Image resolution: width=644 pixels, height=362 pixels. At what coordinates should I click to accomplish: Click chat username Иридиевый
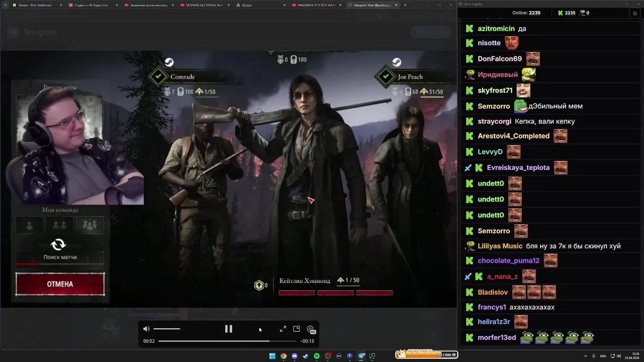(x=498, y=74)
